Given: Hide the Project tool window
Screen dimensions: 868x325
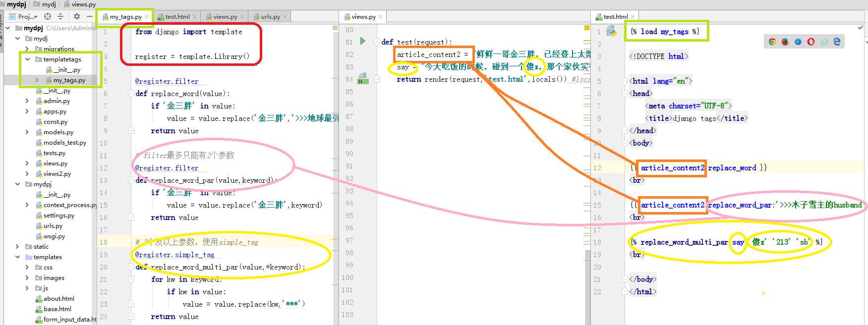Looking at the screenshot, I should 89,16.
